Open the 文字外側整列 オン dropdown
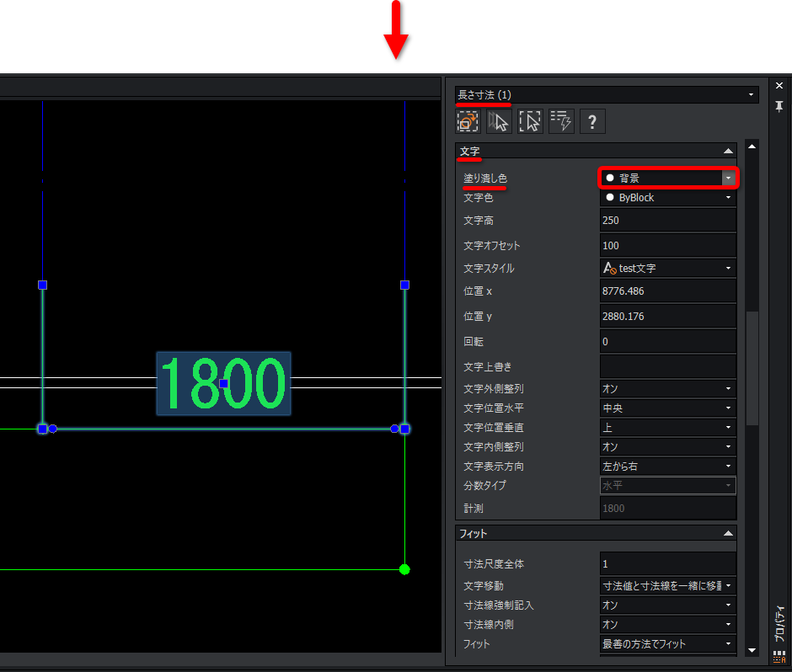Viewport: 792px width, 672px height. (x=667, y=389)
